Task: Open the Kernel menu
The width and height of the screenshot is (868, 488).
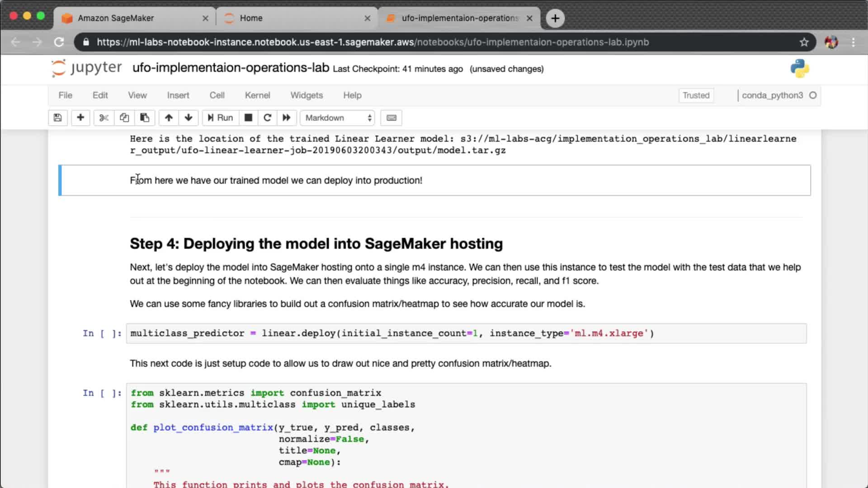Action: (257, 95)
